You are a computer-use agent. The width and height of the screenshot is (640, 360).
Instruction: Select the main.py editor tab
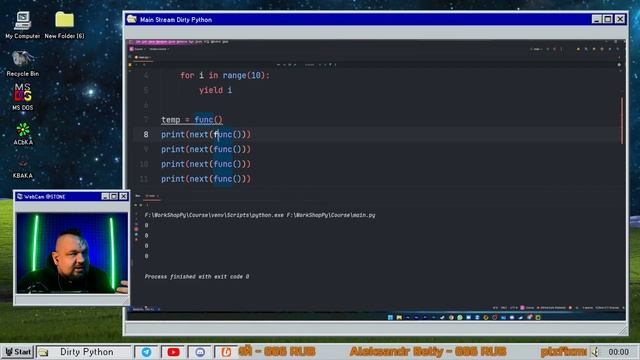click(143, 58)
